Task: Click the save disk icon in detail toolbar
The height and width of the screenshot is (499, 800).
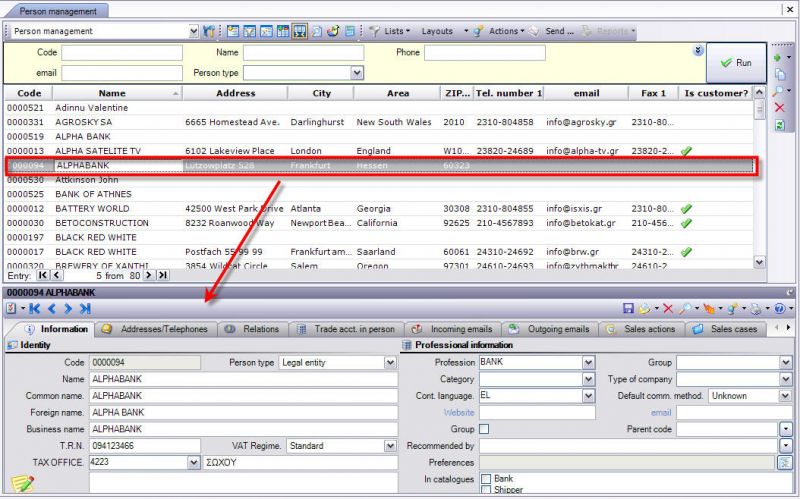Action: click(x=629, y=308)
